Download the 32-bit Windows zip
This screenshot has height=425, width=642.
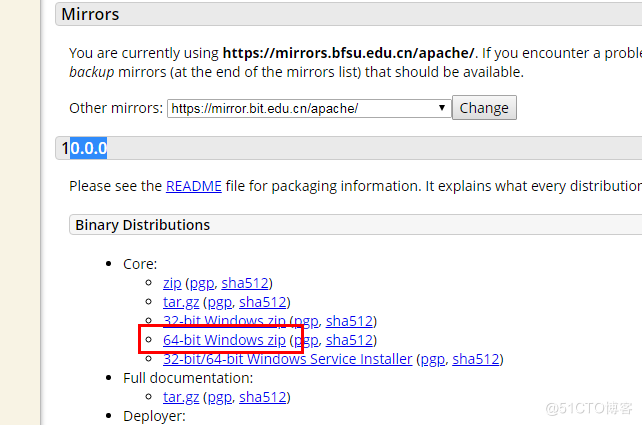point(224,321)
